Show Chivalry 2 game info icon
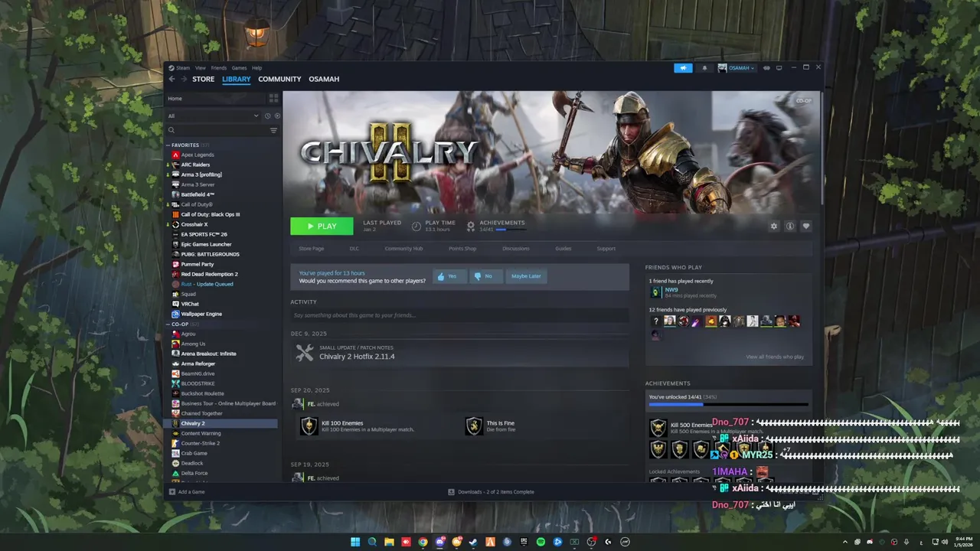This screenshot has height=551, width=980. (x=790, y=227)
